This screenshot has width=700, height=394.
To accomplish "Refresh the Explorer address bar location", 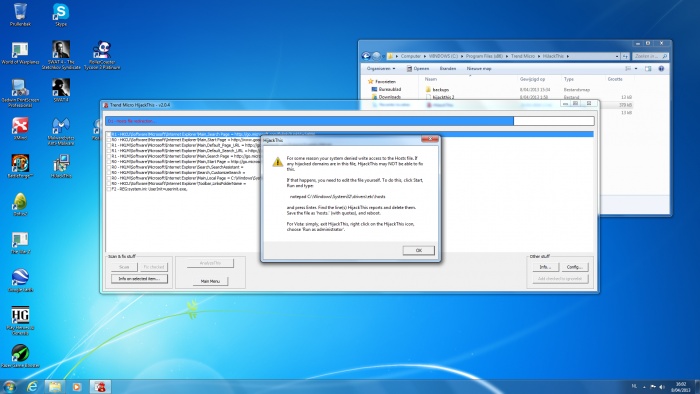I will pos(625,56).
